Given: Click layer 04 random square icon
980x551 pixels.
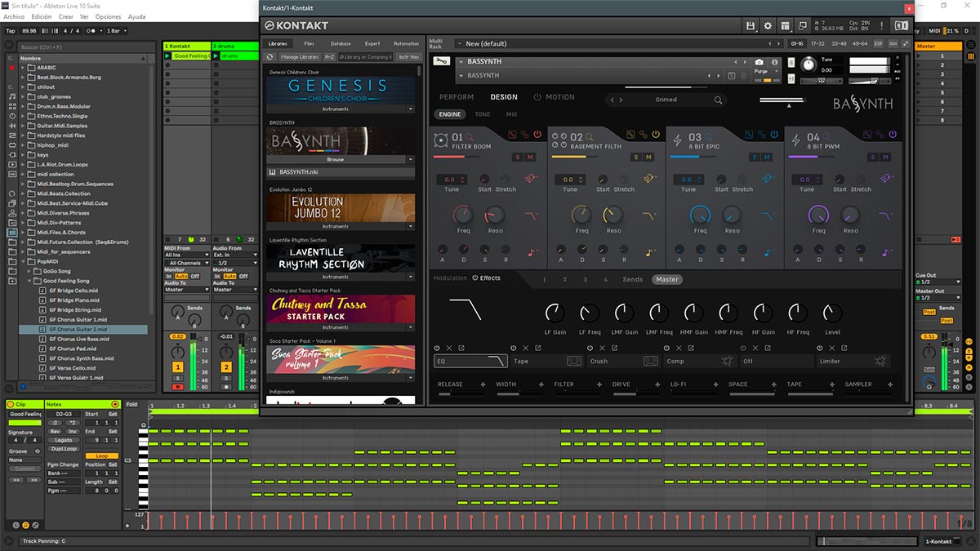Looking at the screenshot, I should coord(867,134).
